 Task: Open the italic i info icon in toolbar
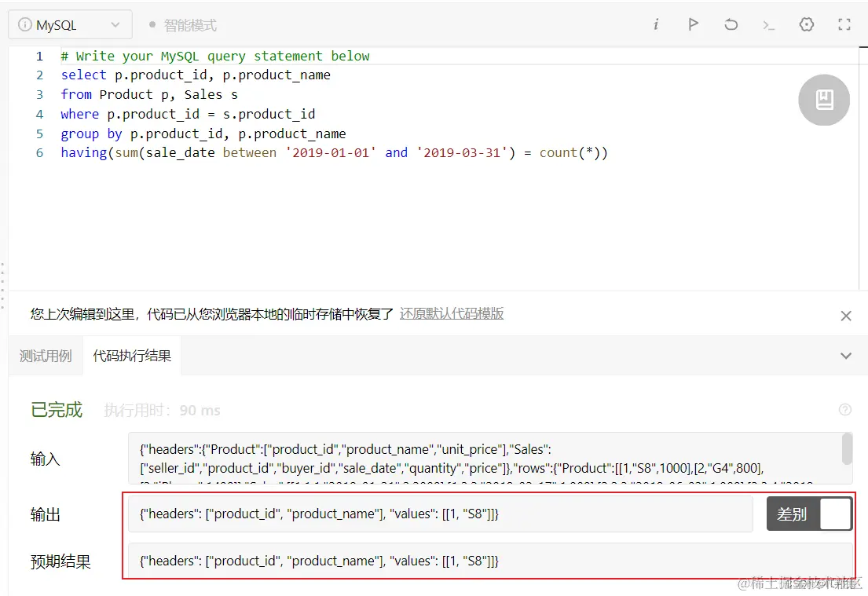656,24
